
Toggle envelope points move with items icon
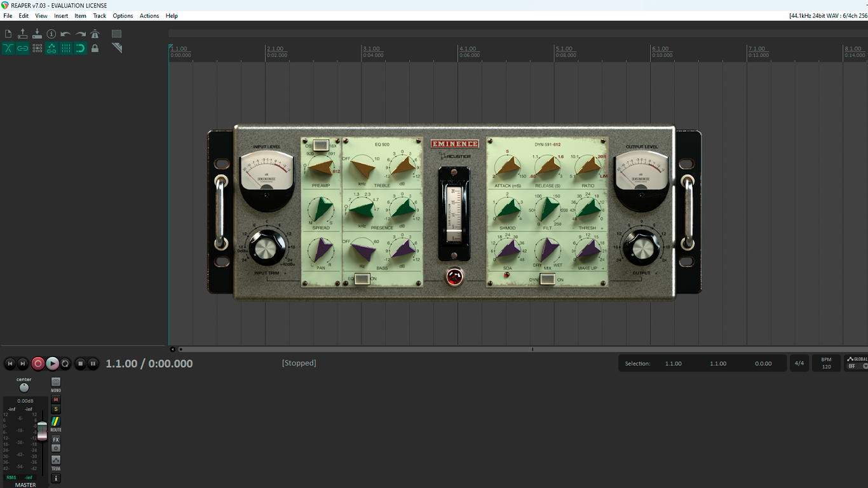pos(51,48)
